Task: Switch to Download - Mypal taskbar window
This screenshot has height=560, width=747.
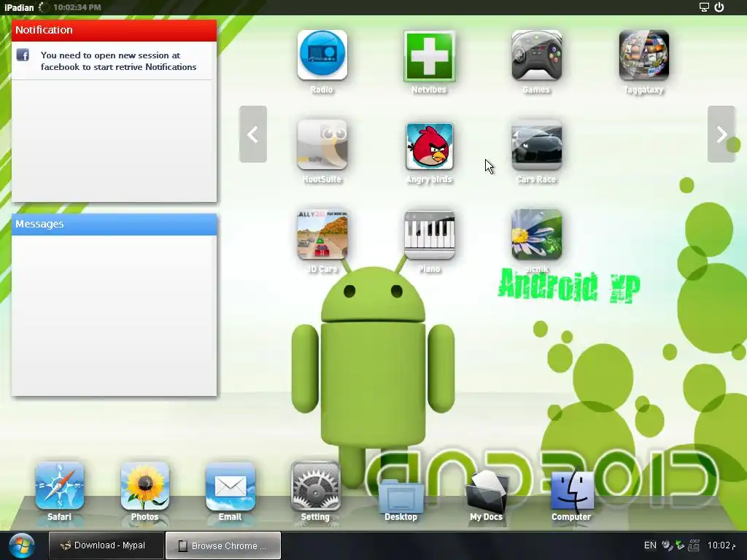Action: pyautogui.click(x=107, y=545)
